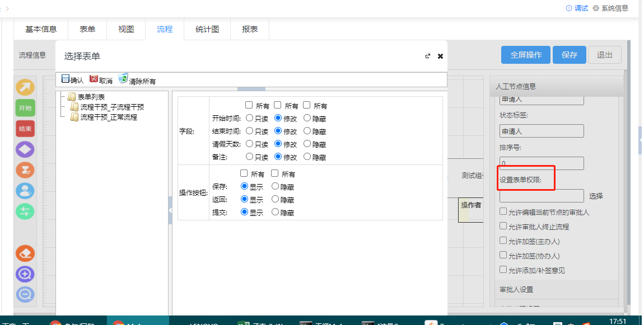Close the 选择表单 dialog
The height and width of the screenshot is (325, 644).
click(440, 56)
